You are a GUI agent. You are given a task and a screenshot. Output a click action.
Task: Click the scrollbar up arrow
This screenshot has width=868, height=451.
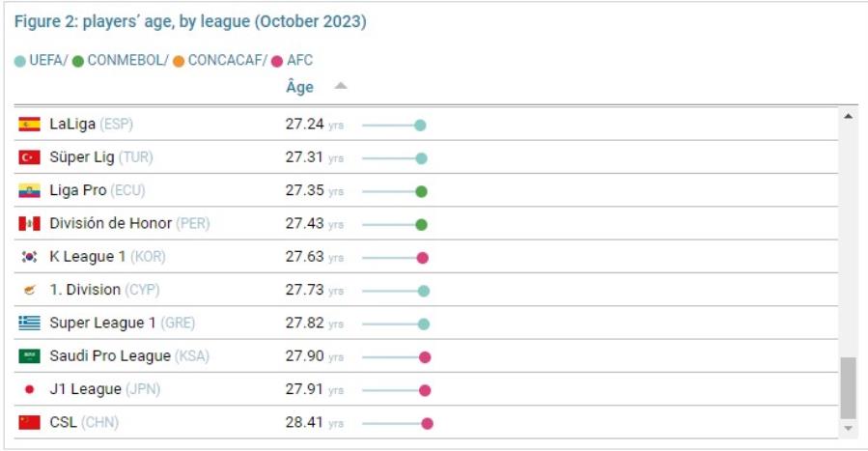[x=848, y=116]
